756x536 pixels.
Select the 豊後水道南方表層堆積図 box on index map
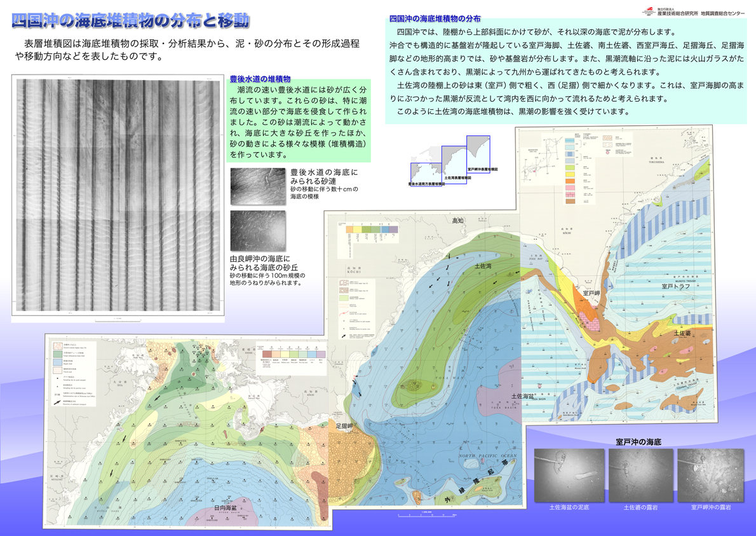(x=426, y=174)
